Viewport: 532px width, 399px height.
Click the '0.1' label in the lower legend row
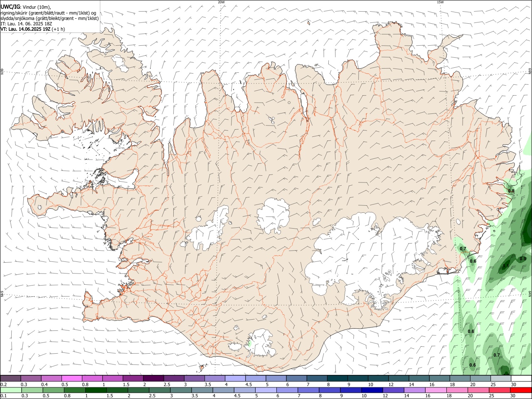[x=4, y=396]
